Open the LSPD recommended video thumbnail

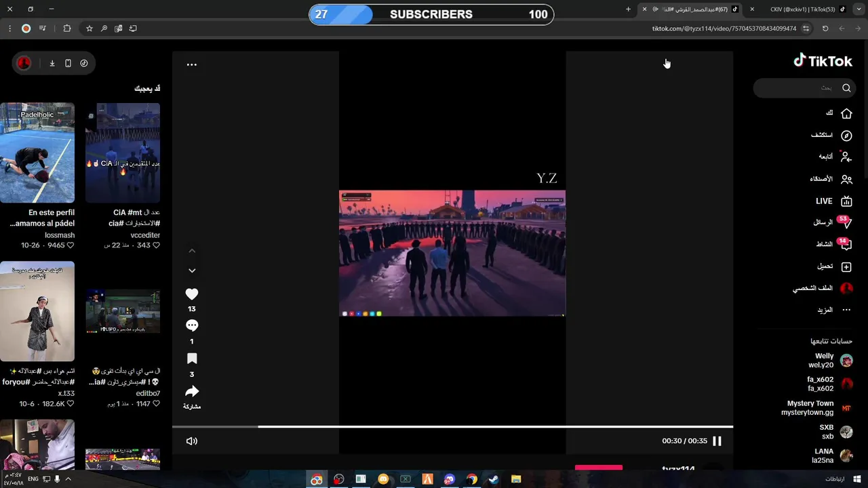pyautogui.click(x=123, y=312)
